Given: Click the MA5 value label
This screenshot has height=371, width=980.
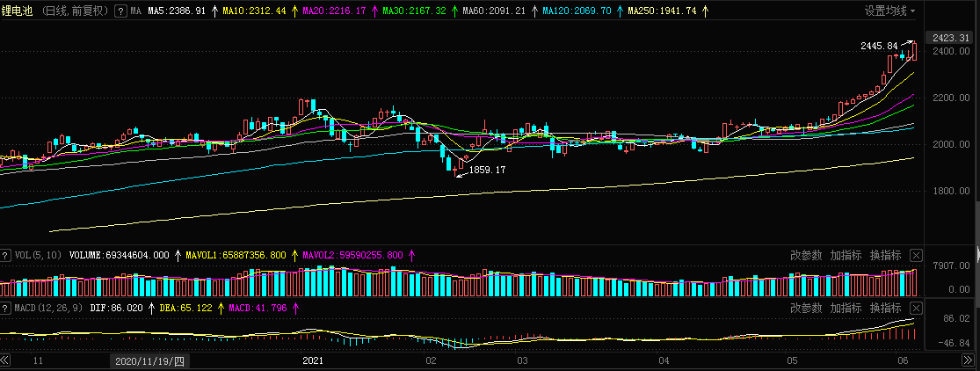Looking at the screenshot, I should click(177, 11).
